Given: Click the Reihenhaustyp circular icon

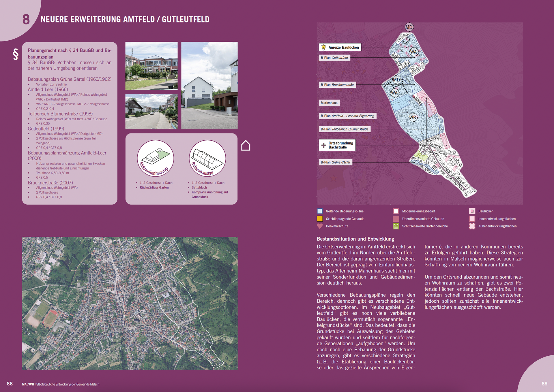Looking at the screenshot, I should 207,158.
